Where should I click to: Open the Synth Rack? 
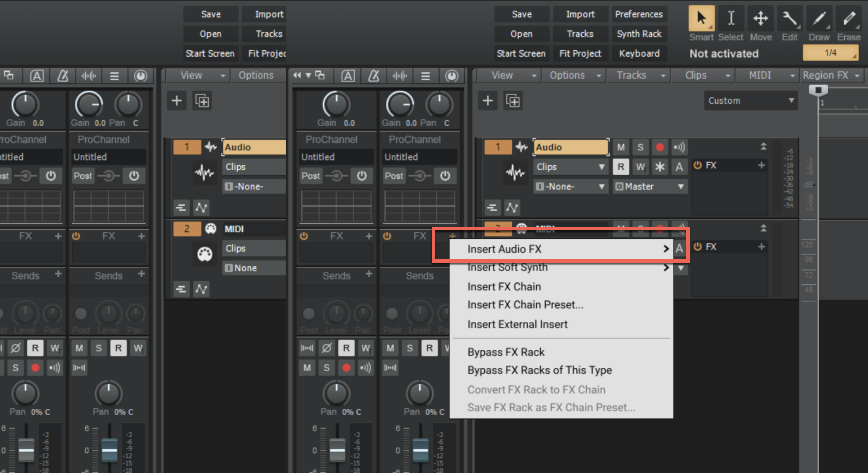(639, 34)
